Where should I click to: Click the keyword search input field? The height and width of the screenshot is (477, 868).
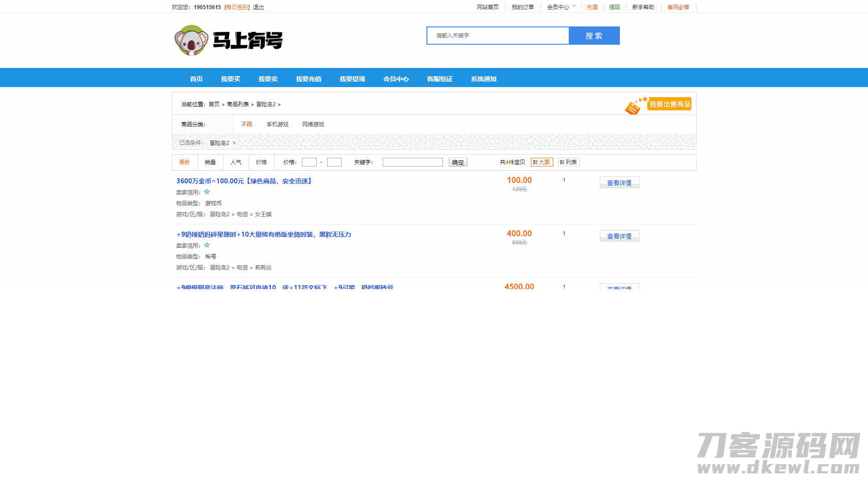412,162
